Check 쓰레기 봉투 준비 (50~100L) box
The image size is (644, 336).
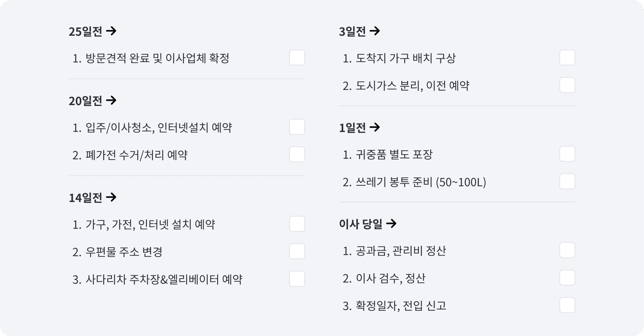click(567, 182)
